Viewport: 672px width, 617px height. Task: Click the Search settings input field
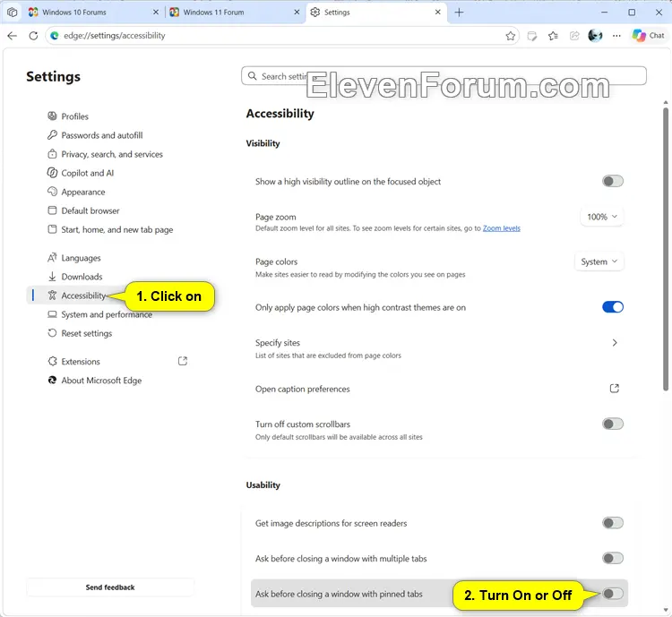(444, 76)
